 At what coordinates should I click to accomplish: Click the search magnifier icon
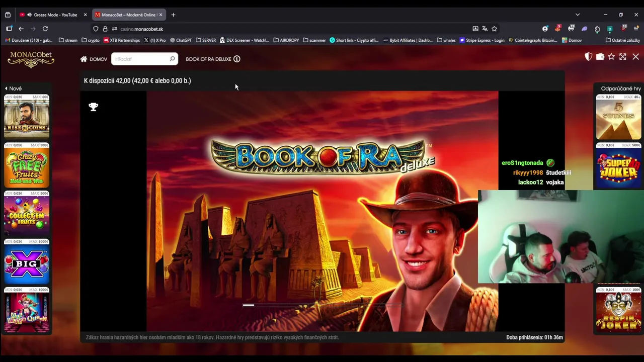172,59
